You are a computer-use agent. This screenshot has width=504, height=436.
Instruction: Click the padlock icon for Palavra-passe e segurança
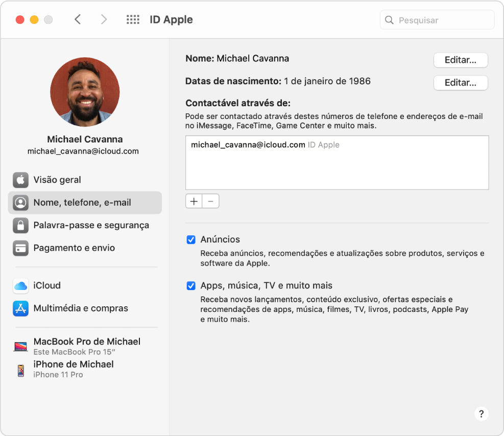click(x=20, y=225)
